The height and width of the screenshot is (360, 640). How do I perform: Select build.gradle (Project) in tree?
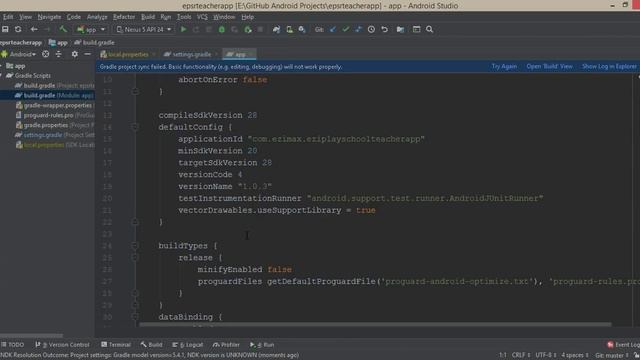coord(47,86)
